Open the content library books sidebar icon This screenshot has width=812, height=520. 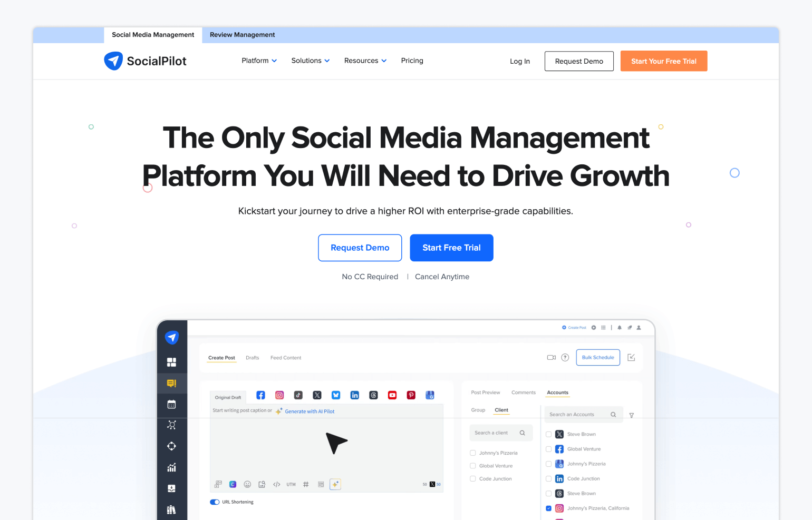click(x=171, y=509)
